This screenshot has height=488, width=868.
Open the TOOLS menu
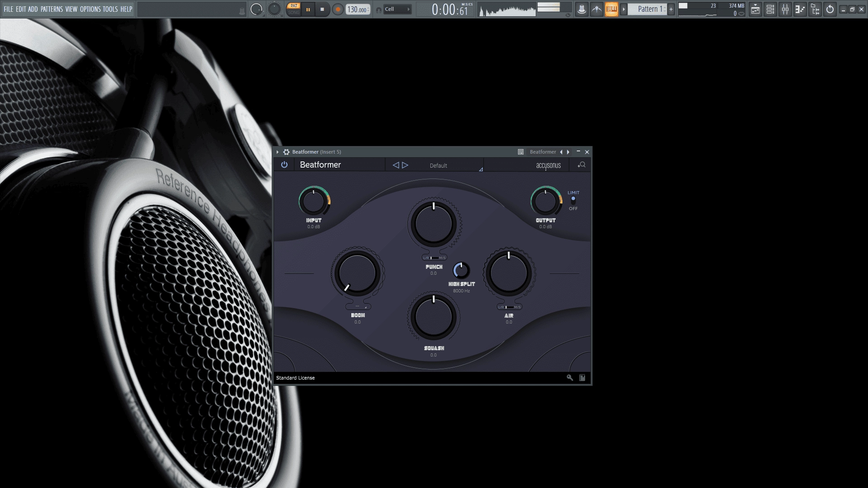[x=110, y=9]
